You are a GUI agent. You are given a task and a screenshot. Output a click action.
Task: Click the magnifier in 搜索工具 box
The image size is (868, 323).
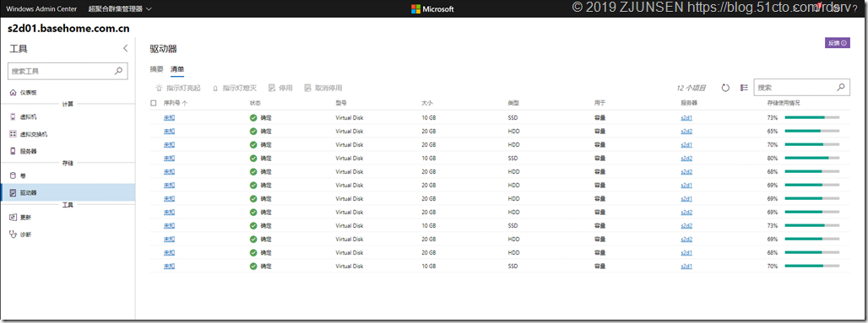tap(118, 71)
